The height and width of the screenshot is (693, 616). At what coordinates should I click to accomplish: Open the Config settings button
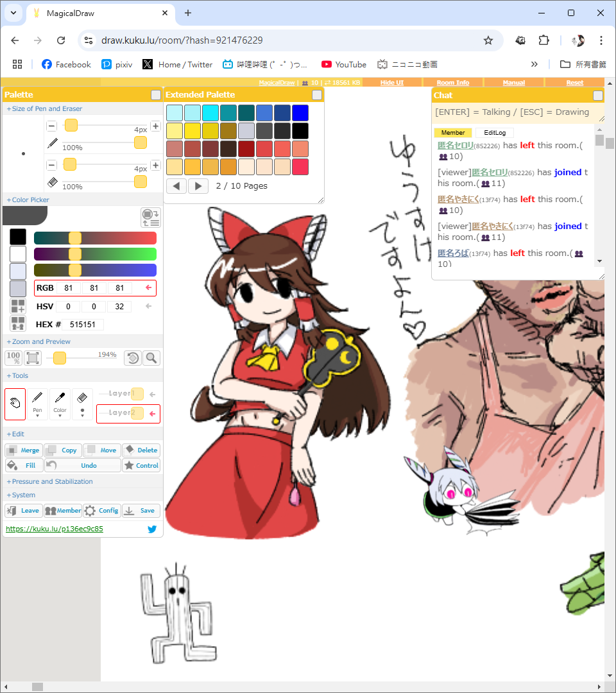tap(102, 511)
